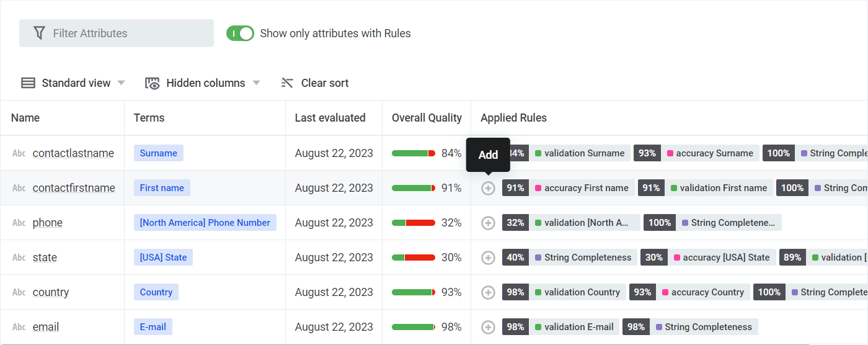The height and width of the screenshot is (345, 868).
Task: Open the contactlastname attribute link
Action: coord(73,153)
